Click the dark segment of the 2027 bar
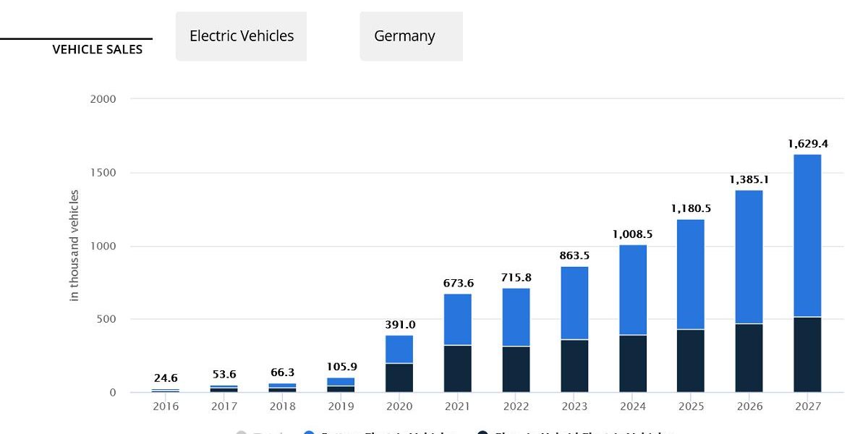 807,354
